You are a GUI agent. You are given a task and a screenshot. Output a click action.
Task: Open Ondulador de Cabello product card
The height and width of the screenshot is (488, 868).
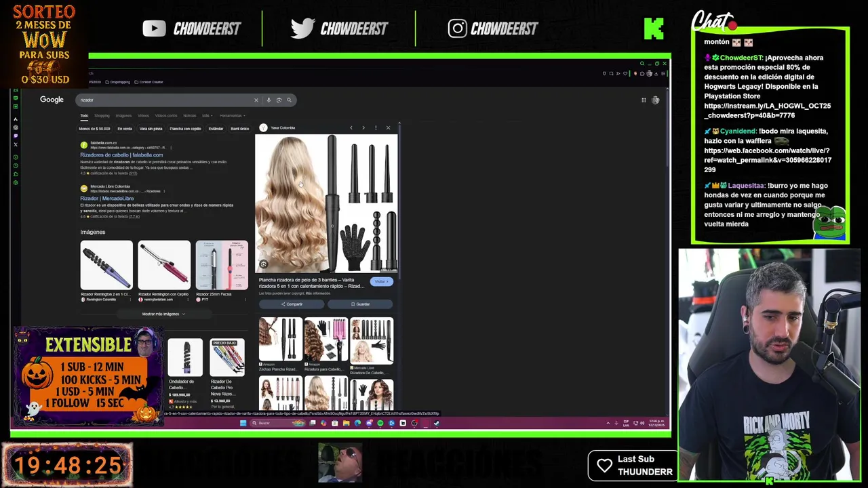click(x=185, y=373)
